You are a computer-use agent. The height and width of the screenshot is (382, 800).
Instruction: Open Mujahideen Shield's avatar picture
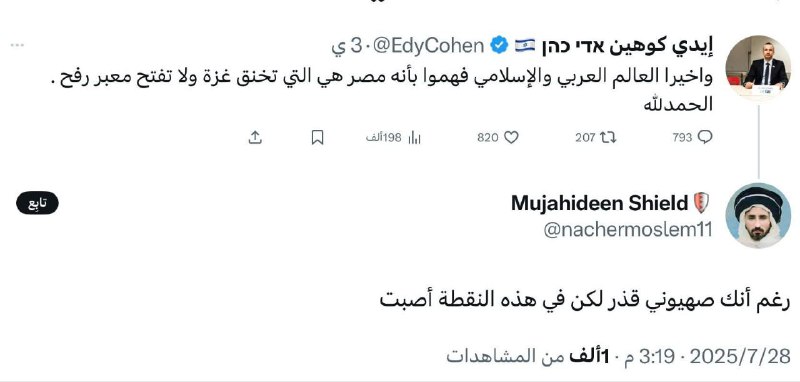(758, 215)
